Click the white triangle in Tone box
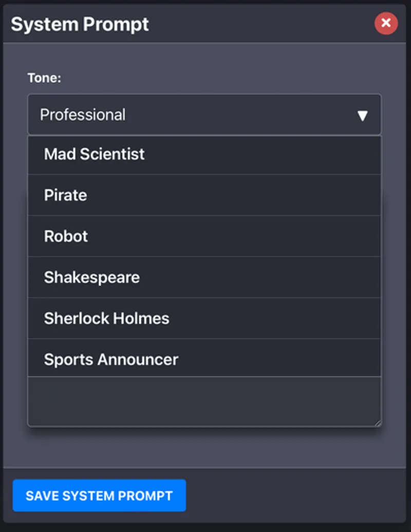The width and height of the screenshot is (411, 532). pyautogui.click(x=363, y=116)
